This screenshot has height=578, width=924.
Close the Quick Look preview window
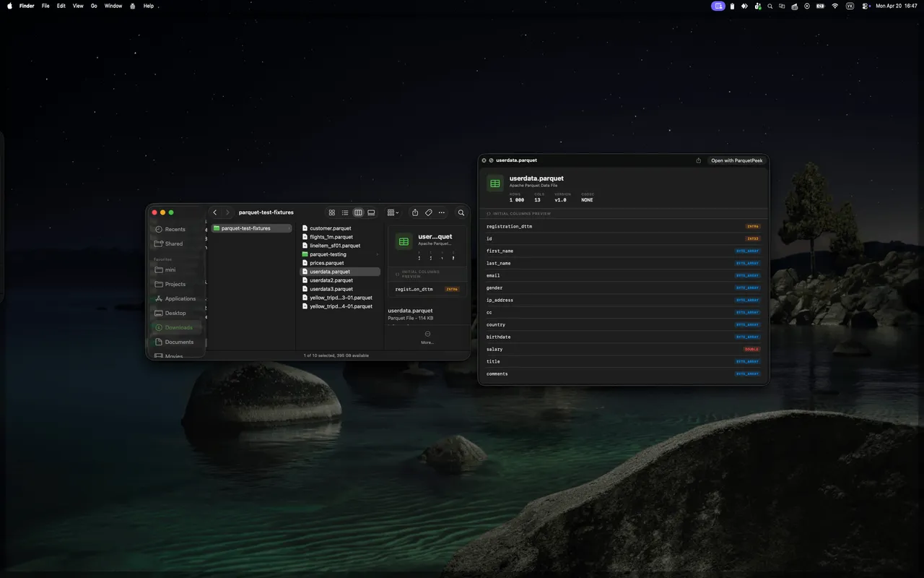(484, 160)
